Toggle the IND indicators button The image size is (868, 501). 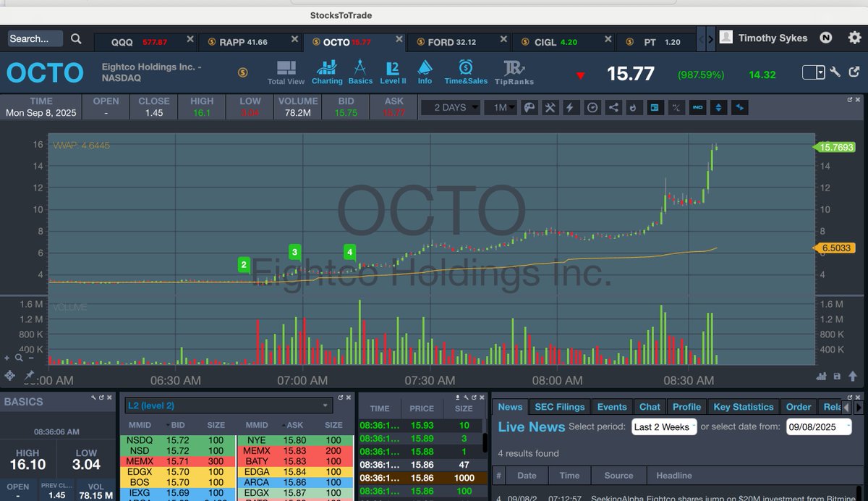tap(697, 107)
